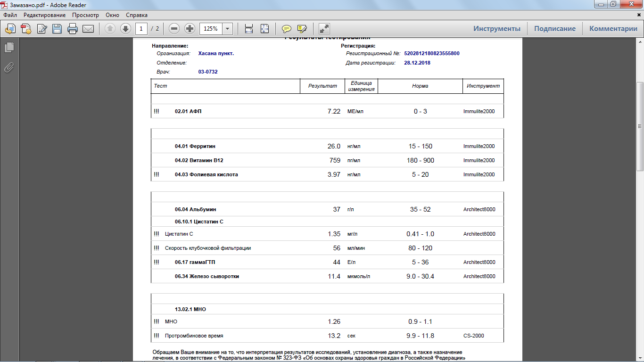Toggle fit one full page view
The image size is (644, 362).
(x=264, y=29)
